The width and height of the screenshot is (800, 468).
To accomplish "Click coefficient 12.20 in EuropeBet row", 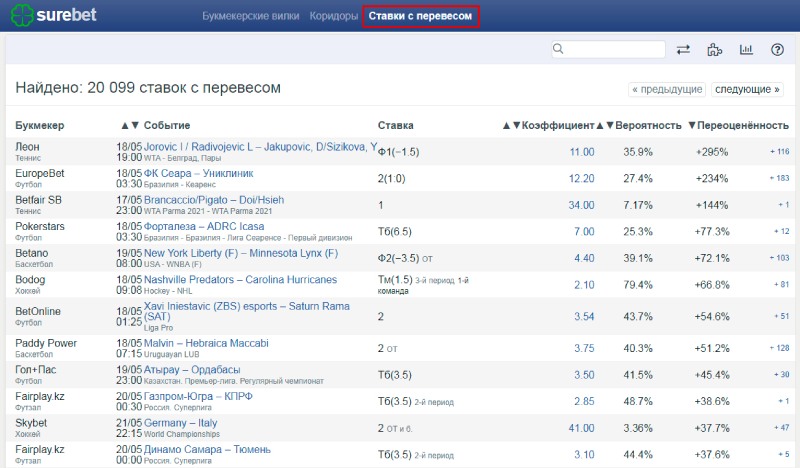I will point(582,179).
